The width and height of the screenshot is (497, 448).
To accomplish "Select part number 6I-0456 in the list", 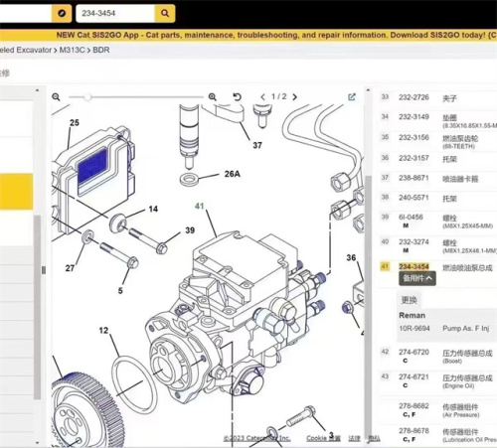I will pyautogui.click(x=411, y=218).
